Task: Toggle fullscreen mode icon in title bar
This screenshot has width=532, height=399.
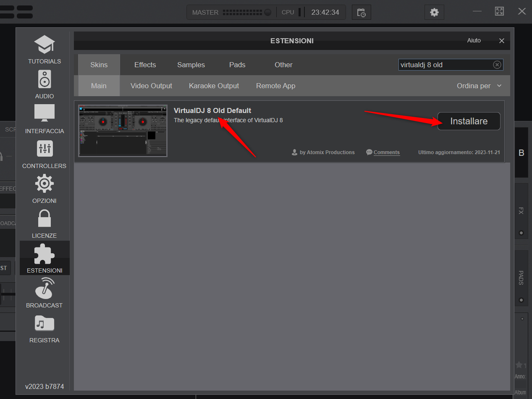Action: point(499,11)
